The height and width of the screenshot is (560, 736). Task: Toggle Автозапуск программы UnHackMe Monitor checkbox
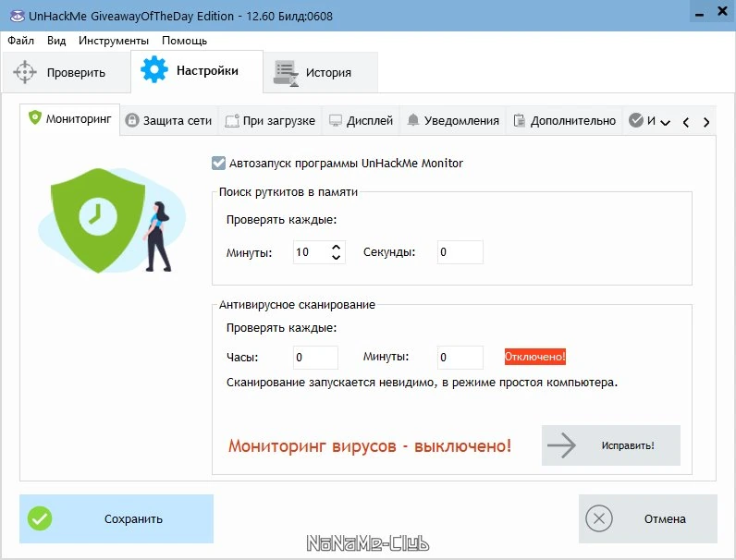218,164
